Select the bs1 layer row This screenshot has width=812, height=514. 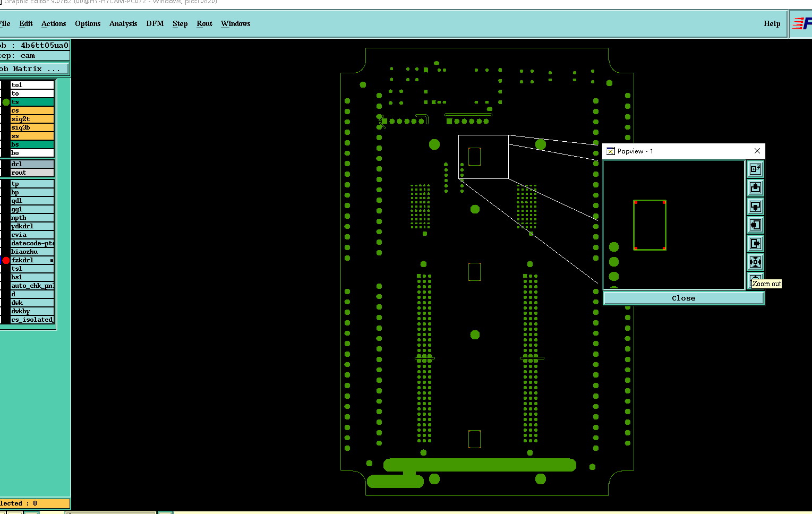(32, 277)
